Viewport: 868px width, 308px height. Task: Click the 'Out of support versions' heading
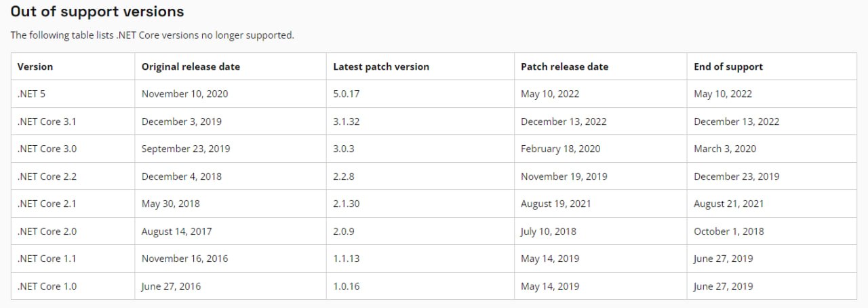point(97,12)
